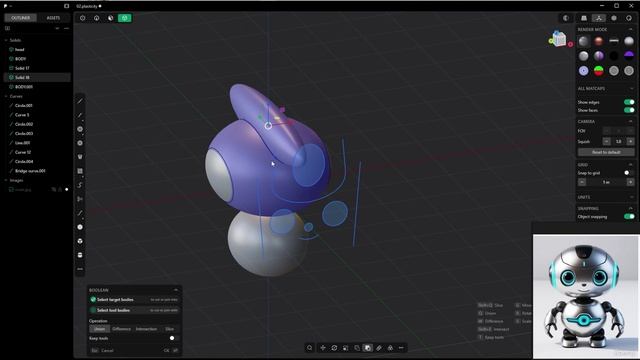Collapse the Images group in outliner

6,180
